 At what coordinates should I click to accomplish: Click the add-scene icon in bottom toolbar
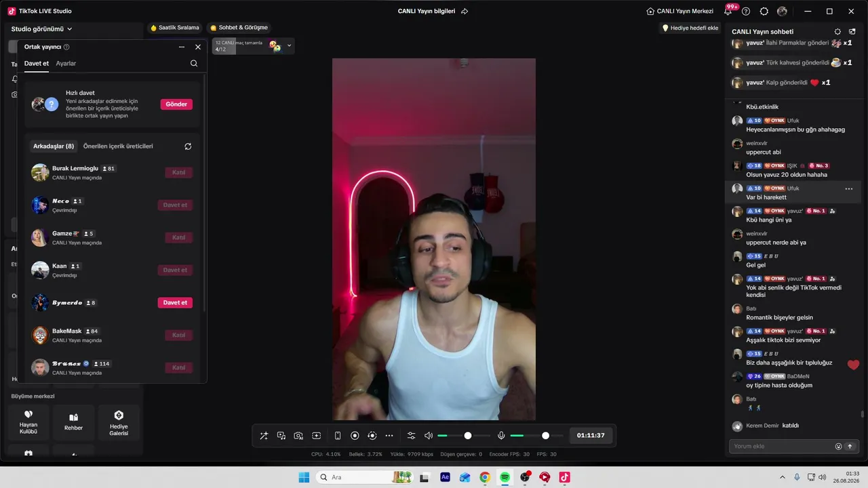(316, 436)
